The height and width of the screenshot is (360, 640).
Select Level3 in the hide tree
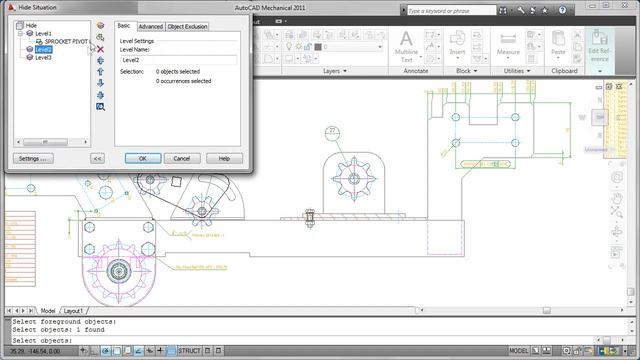[43, 58]
